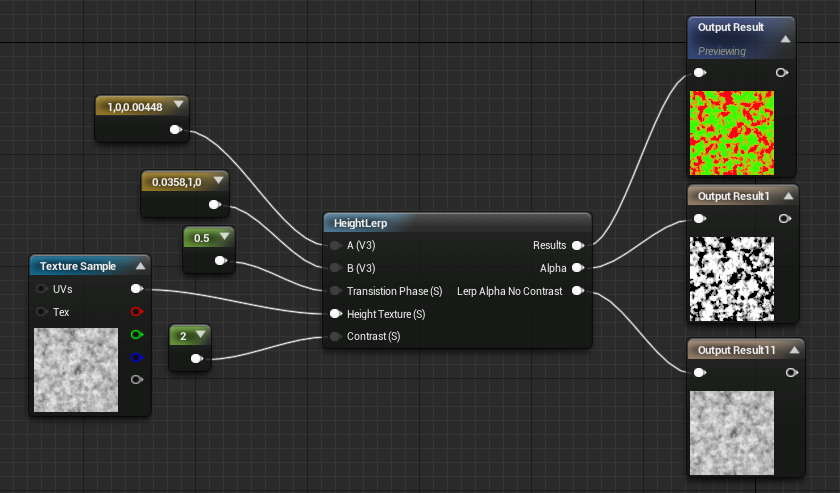Viewport: 840px width, 493px height.
Task: Click the red-green Output Result preview thumbnail
Action: pos(732,132)
